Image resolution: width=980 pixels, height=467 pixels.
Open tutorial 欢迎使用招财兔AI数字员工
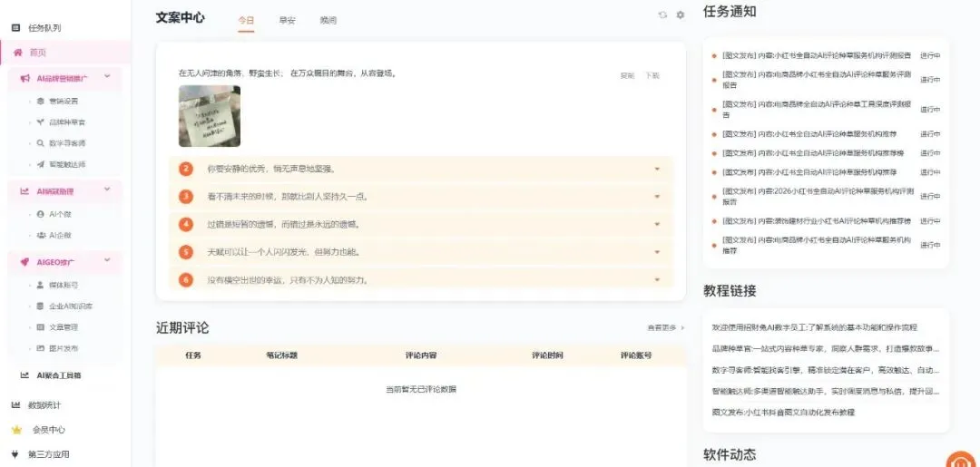coord(814,327)
